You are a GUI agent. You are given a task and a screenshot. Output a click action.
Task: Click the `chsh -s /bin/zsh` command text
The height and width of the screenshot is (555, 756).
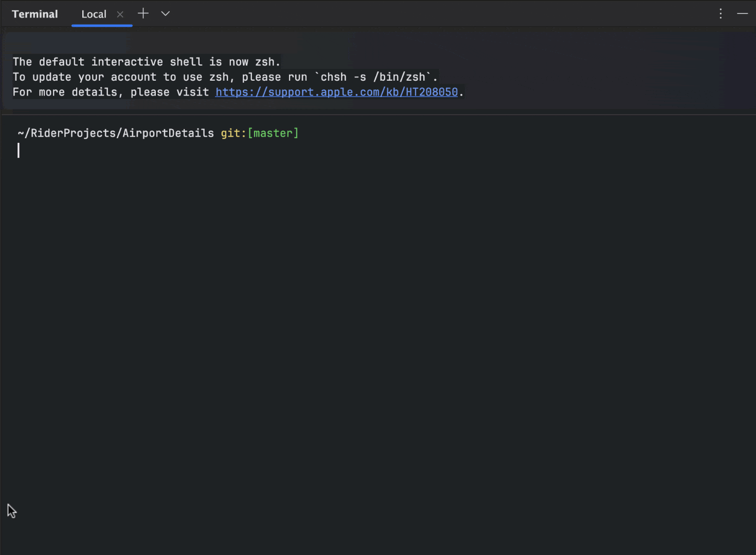coord(376,77)
